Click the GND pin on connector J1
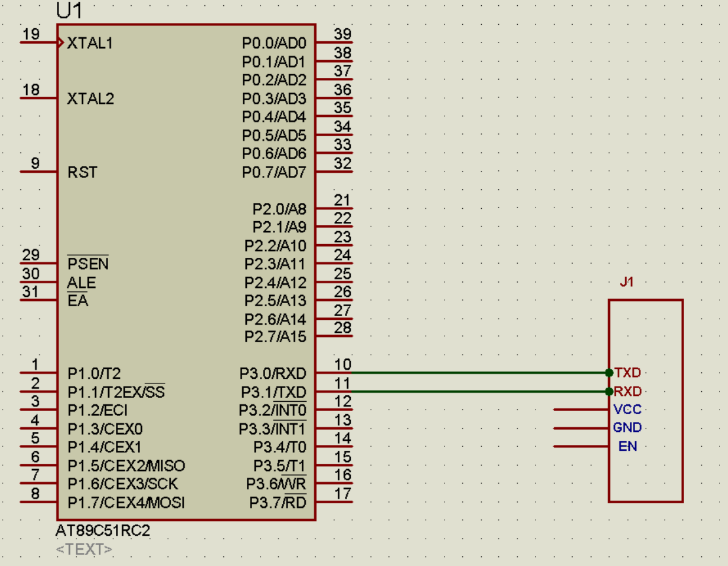Viewport: 728px width, 566px height. (627, 427)
